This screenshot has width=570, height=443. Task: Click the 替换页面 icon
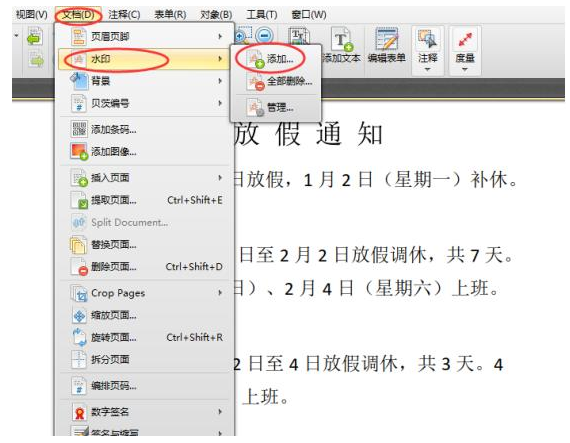[x=78, y=245]
